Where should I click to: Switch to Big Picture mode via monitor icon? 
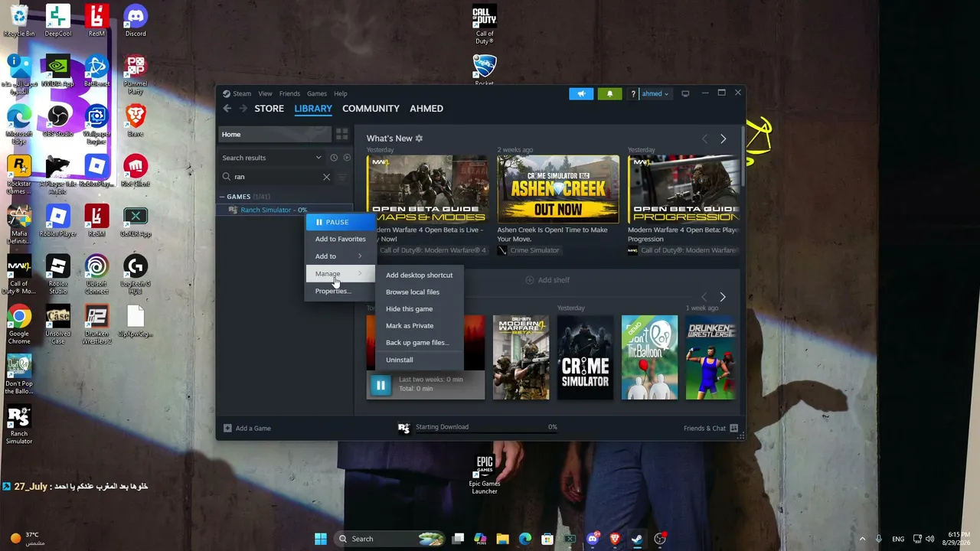685,93
